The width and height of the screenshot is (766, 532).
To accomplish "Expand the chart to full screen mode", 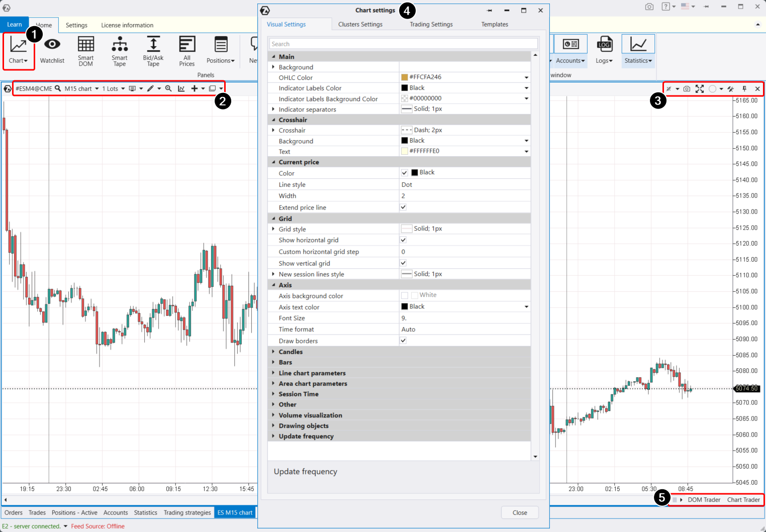I will pos(700,89).
